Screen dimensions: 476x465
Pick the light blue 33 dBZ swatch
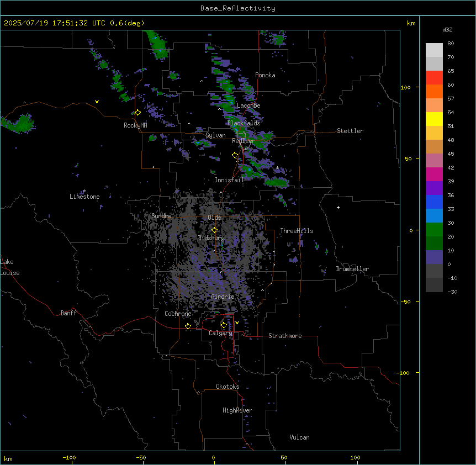434,215
